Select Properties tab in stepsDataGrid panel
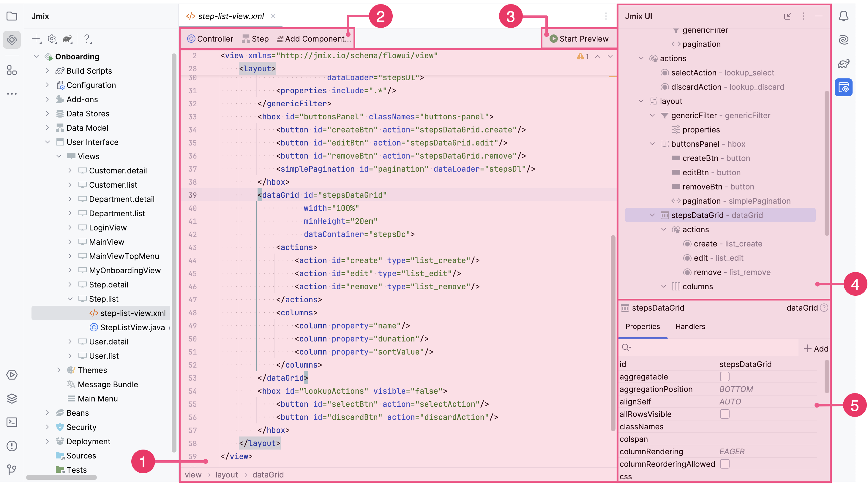This screenshot has height=484, width=868. pyautogui.click(x=643, y=326)
